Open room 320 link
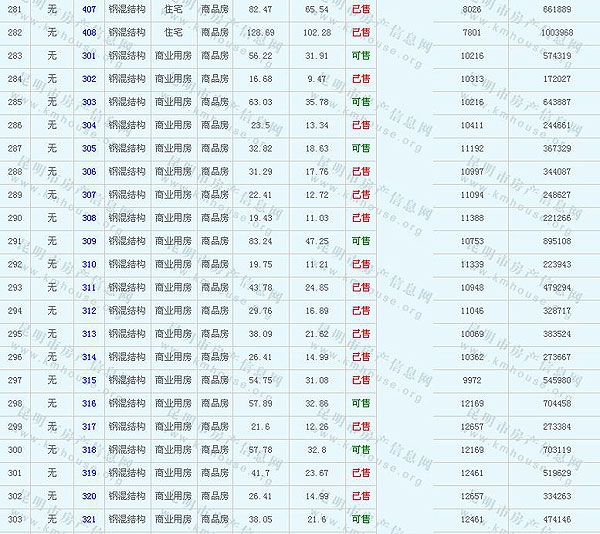Viewport: 600px width, 534px height. (x=89, y=496)
